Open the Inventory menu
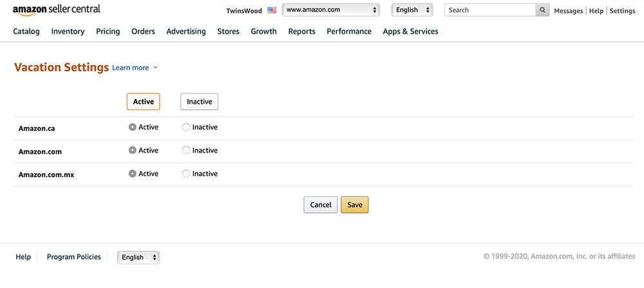644x288 pixels. [68, 31]
